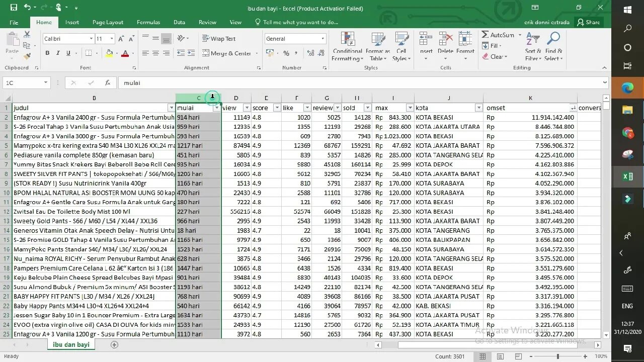This screenshot has height=362, width=644.
Task: Click zoom in plus on zoom slider
Action: click(585, 356)
